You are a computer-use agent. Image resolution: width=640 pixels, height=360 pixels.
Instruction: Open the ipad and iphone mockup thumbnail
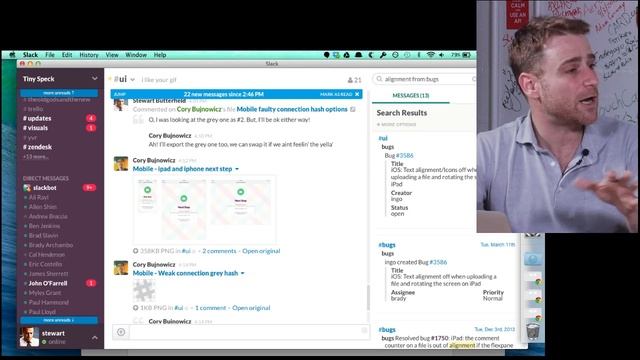click(204, 209)
